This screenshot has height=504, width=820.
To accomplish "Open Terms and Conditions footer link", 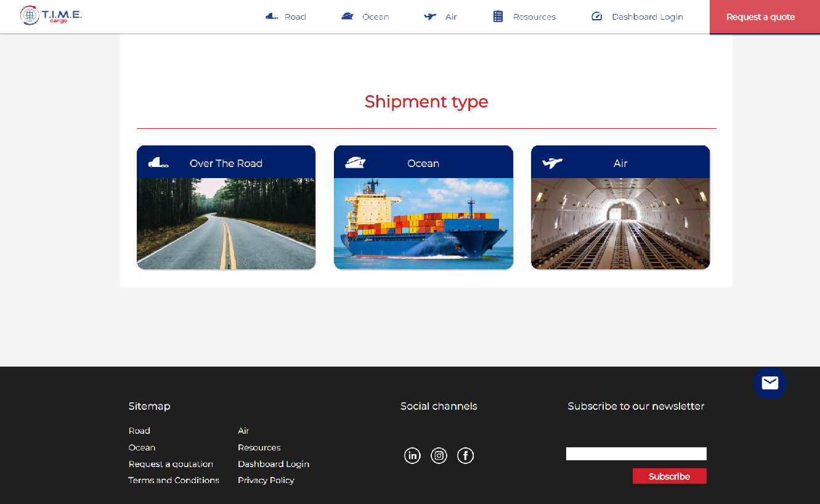I will click(x=174, y=481).
